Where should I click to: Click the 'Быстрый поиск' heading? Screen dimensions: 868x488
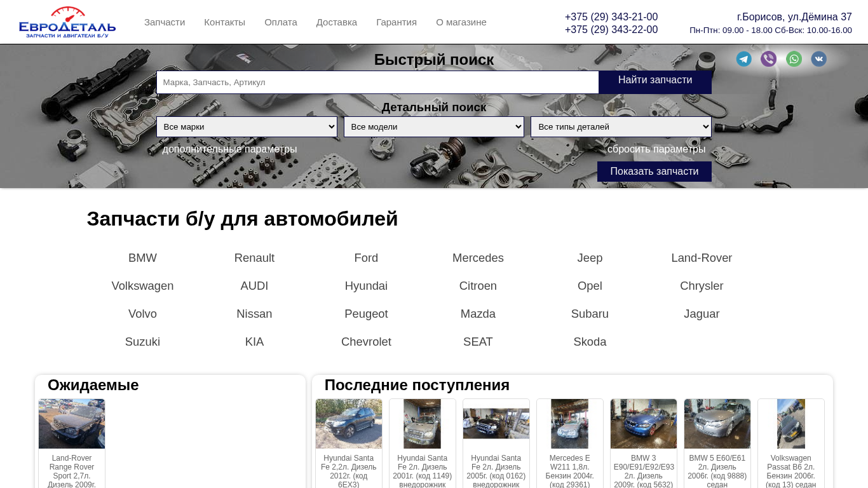pos(434,60)
